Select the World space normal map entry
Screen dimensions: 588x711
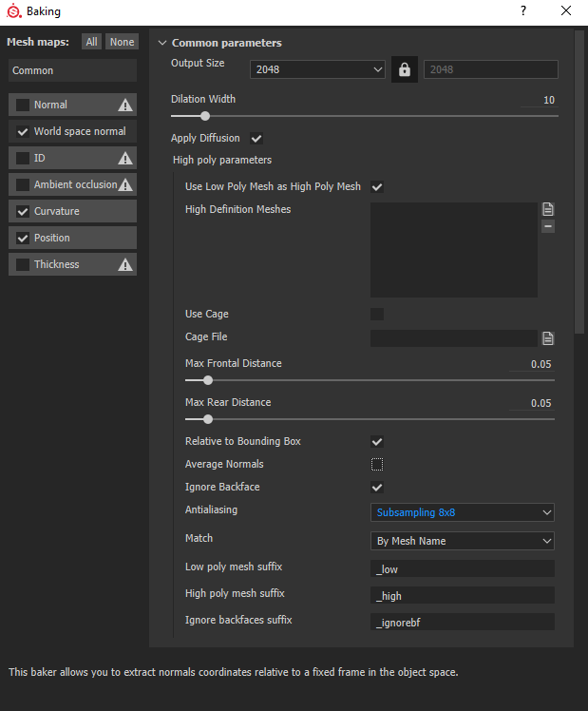coord(80,131)
